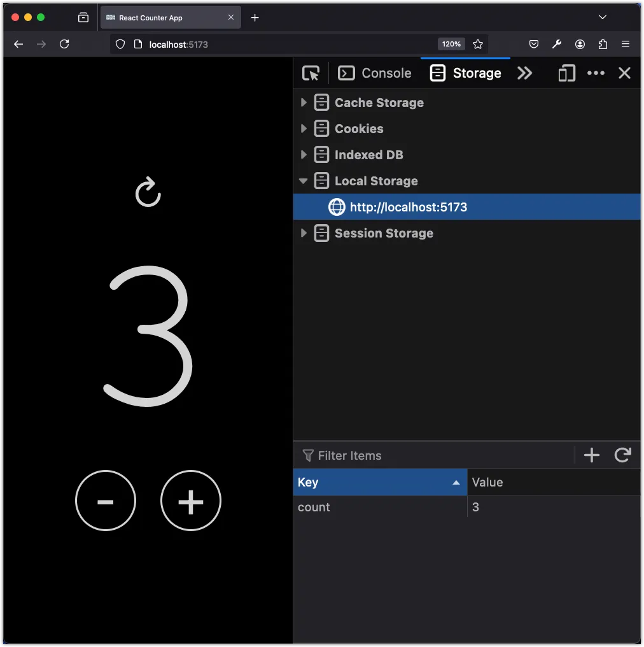Screen dimensions: 644x647
Task: Expand the Cache Storage tree node
Action: [x=304, y=103]
